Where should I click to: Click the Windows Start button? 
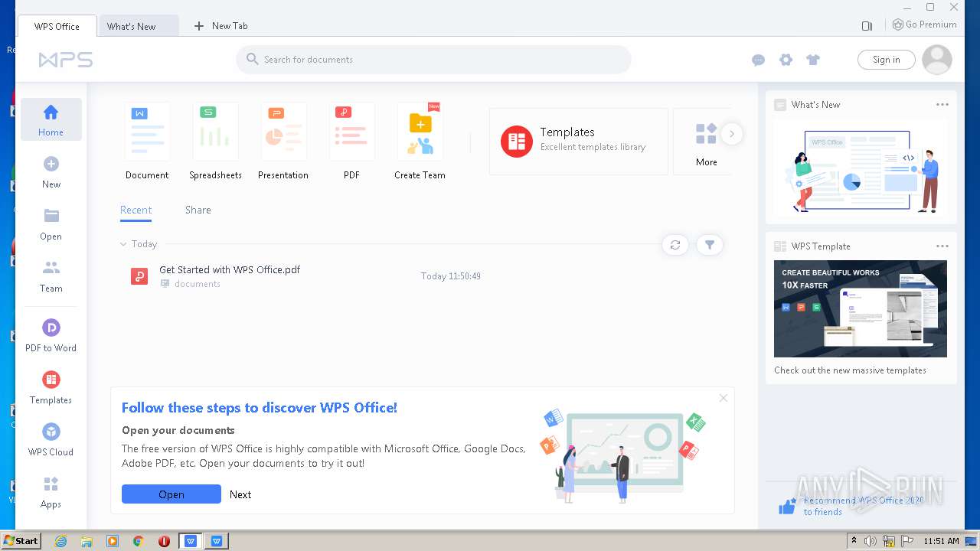21,540
